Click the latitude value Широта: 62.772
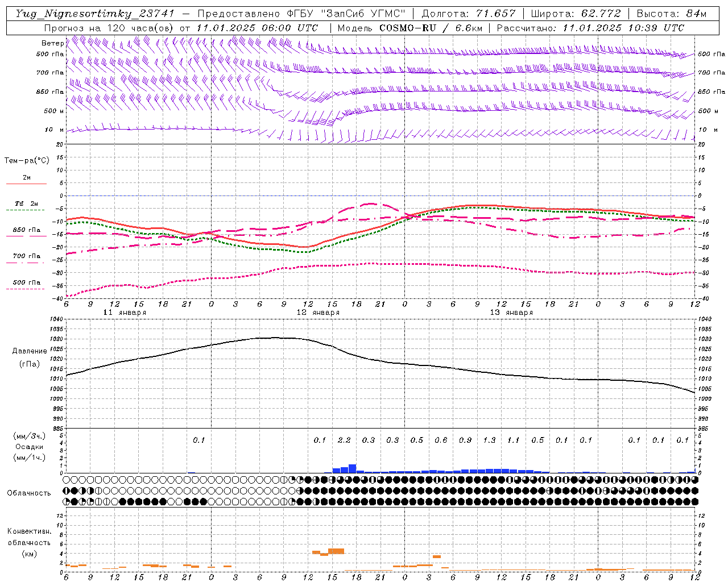The width and height of the screenshot is (728, 582). click(576, 14)
